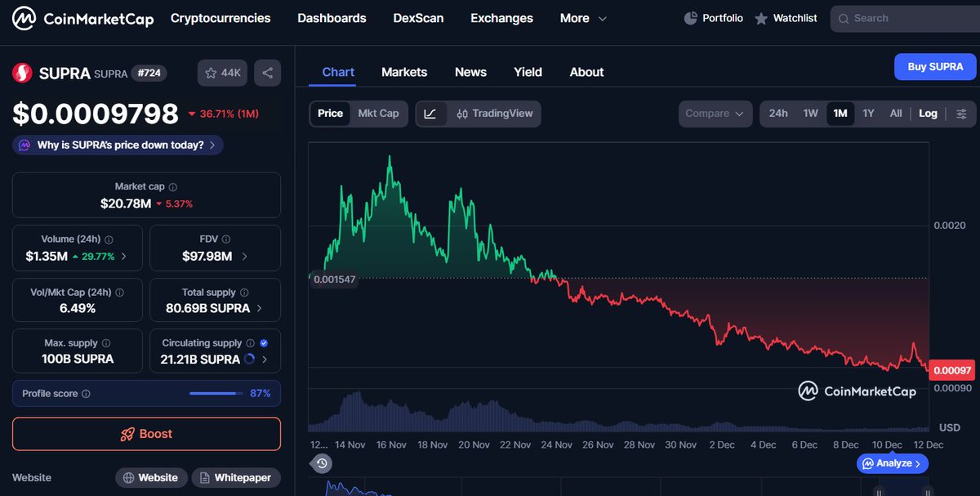Click Circulating supply verified badge
The image size is (980, 496).
click(x=264, y=343)
